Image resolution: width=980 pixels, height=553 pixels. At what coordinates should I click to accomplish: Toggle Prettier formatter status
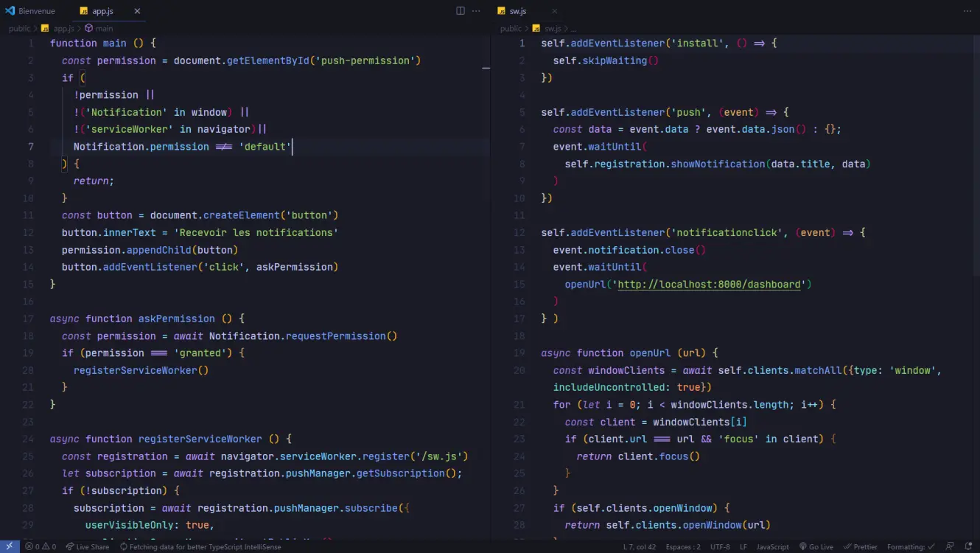coord(860,546)
